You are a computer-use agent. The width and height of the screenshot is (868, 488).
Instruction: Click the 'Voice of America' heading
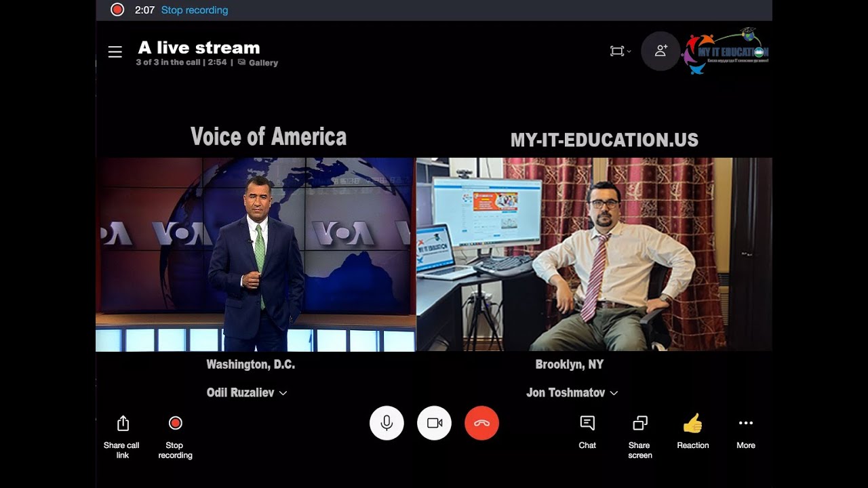(x=269, y=137)
